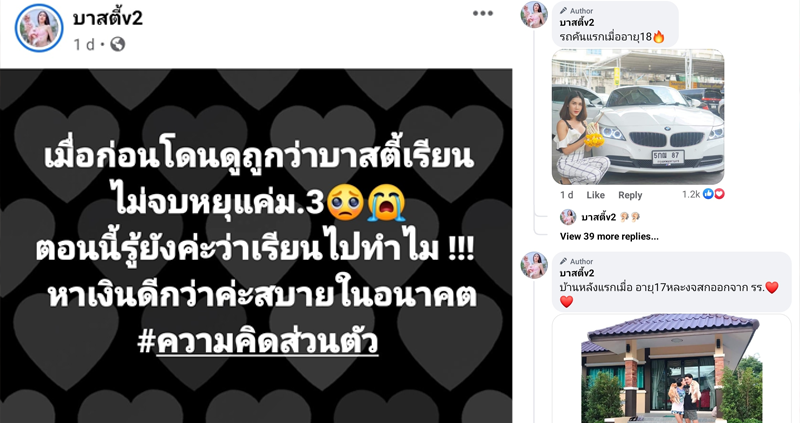
Task: Open the black hearts background post image
Action: click(x=256, y=246)
